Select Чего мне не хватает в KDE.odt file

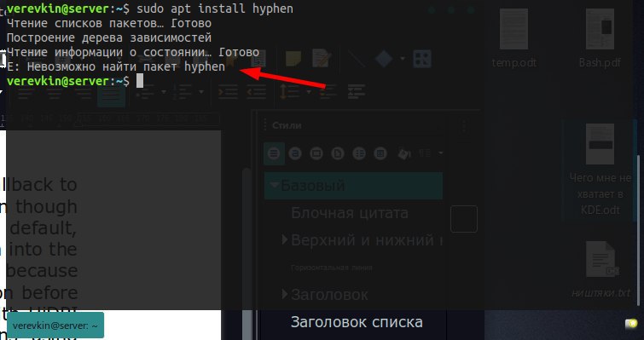[600, 170]
